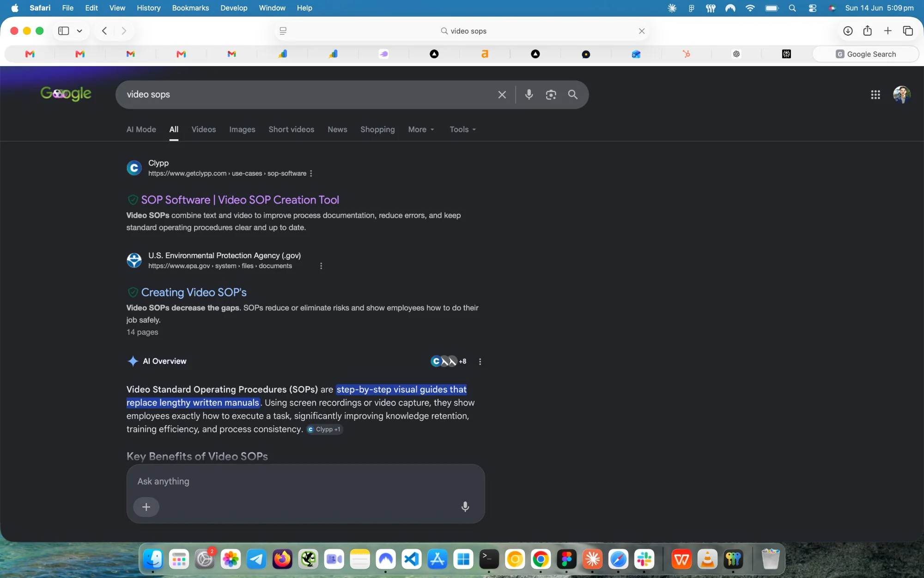Switch to Short videos tab

click(x=292, y=129)
